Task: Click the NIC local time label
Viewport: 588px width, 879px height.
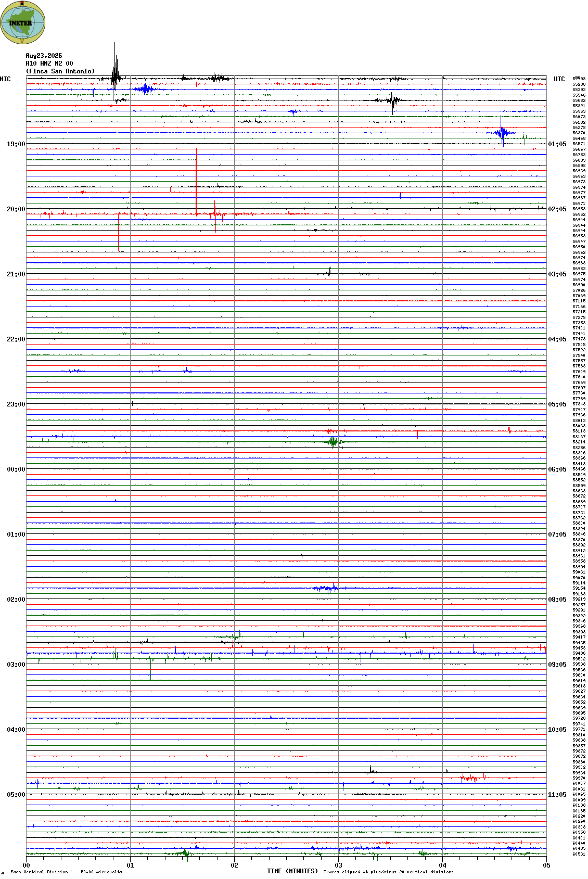Action: (5, 79)
